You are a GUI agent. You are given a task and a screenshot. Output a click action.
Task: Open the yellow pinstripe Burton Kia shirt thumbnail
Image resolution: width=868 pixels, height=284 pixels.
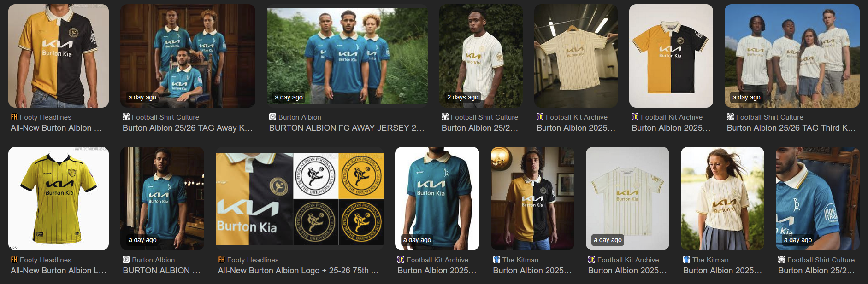click(x=59, y=198)
